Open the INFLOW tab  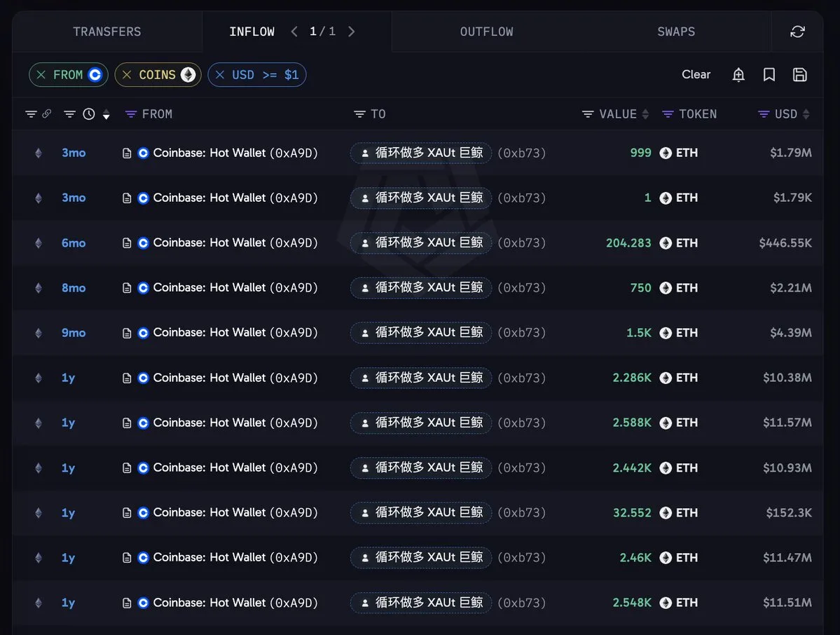(252, 32)
